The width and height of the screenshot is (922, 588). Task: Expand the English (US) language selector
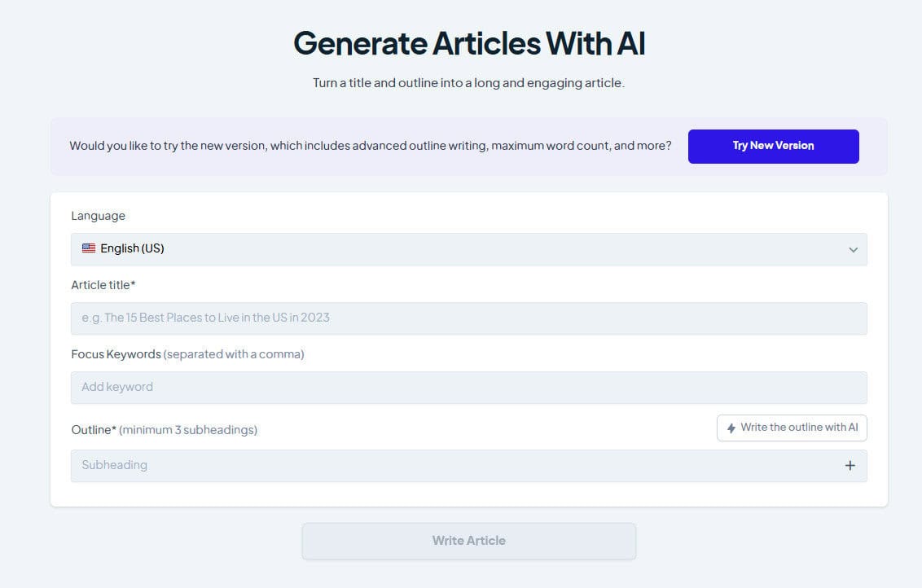click(468, 249)
